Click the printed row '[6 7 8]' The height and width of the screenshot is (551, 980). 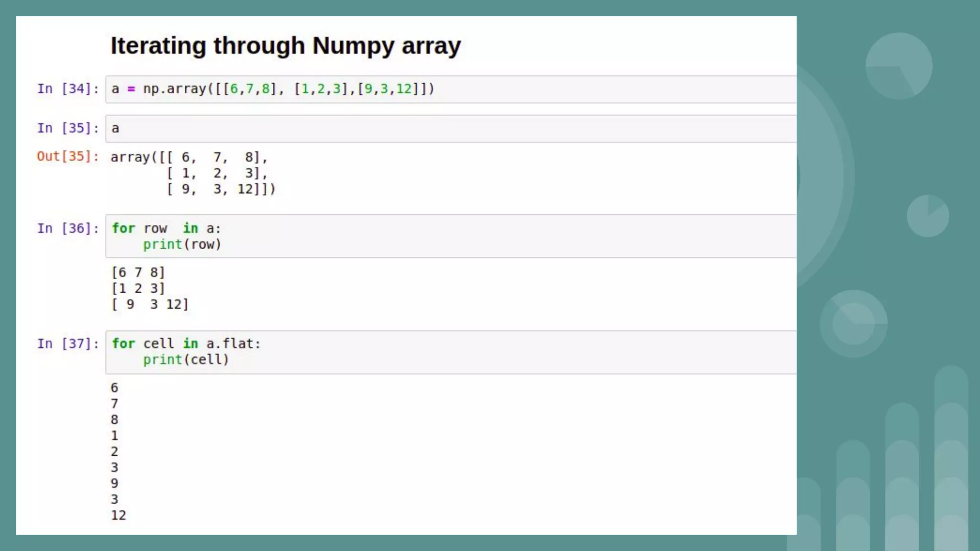click(138, 273)
